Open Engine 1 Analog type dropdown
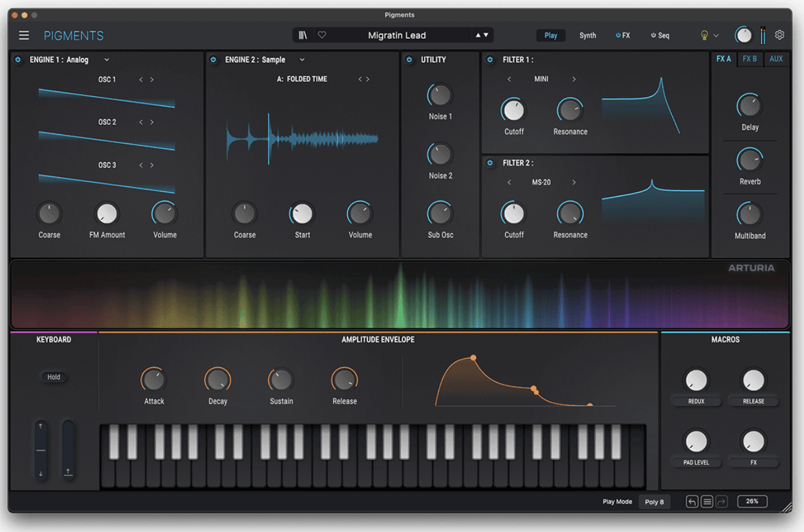Screen dimensions: 804x532 (x=106, y=59)
